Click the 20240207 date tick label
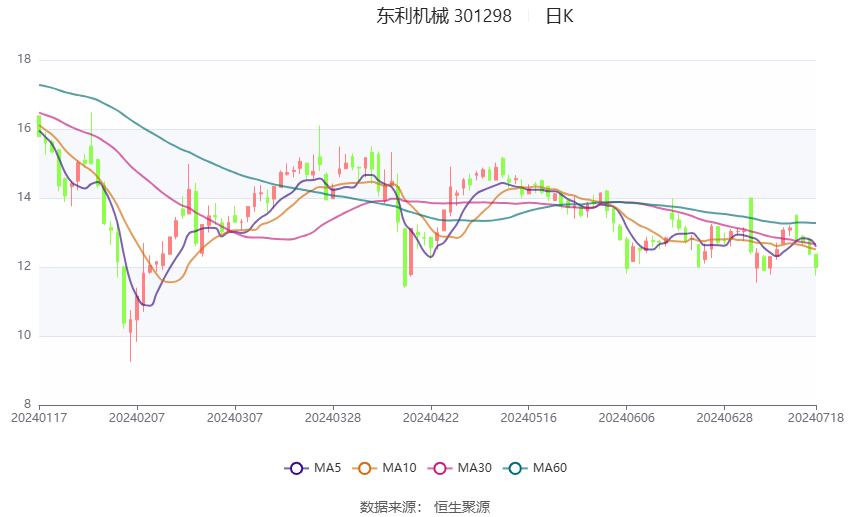850x517 pixels. click(137, 418)
